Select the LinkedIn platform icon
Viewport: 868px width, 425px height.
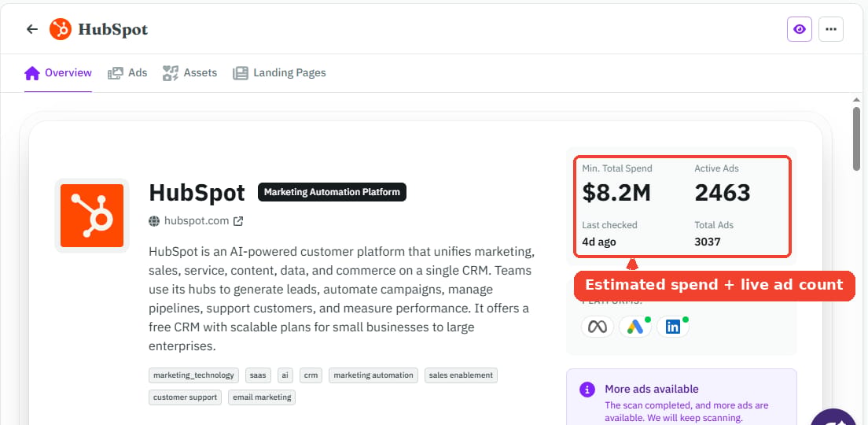[x=672, y=327]
